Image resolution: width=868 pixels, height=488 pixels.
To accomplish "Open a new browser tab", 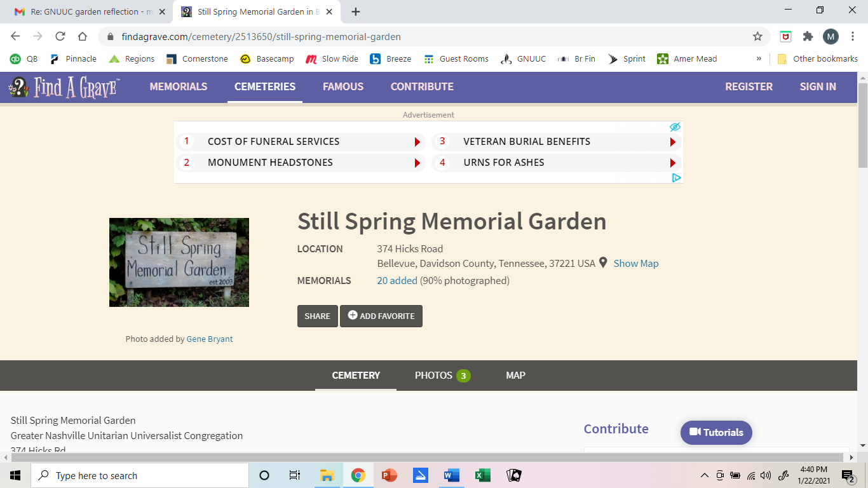I will [x=356, y=11].
